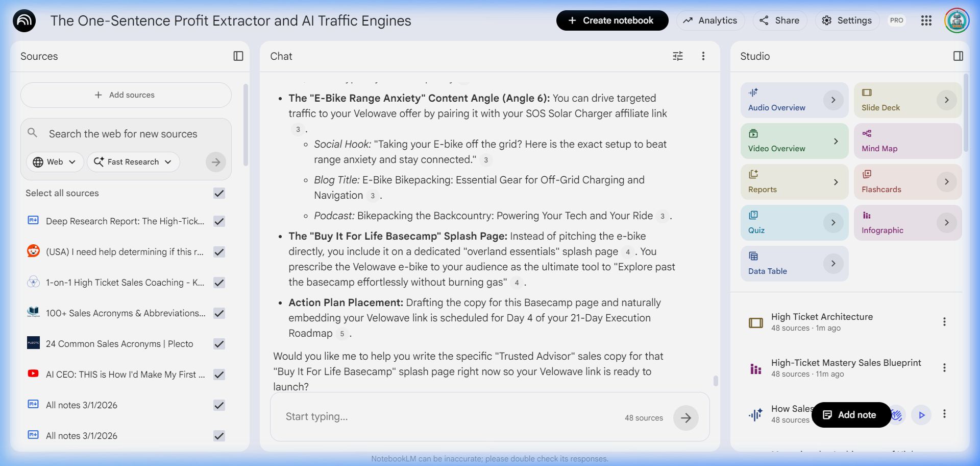This screenshot has width=980, height=466.
Task: Click the NotebookLM logo icon
Action: 24,20
